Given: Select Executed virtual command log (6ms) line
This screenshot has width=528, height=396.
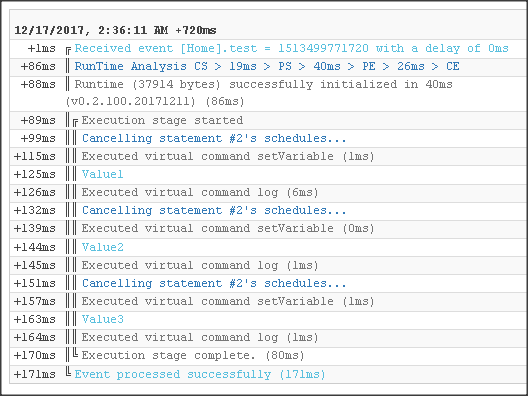Looking at the screenshot, I should coord(200,192).
